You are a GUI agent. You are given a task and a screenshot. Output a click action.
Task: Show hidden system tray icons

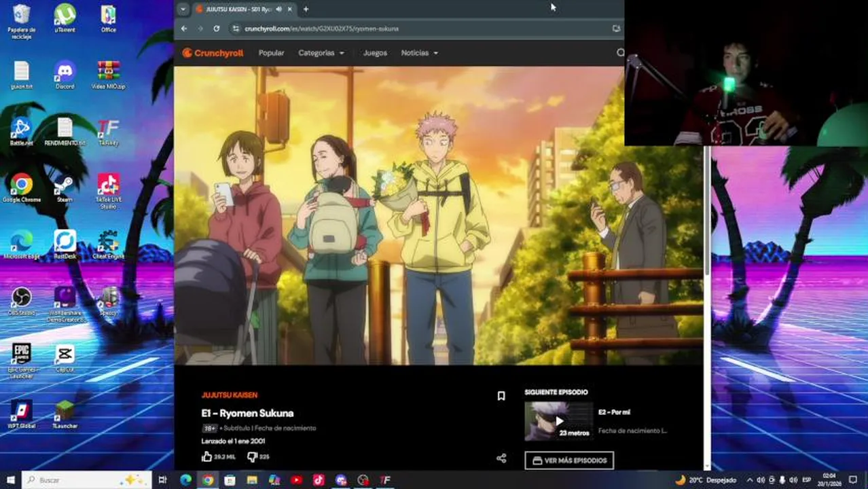[x=750, y=480]
